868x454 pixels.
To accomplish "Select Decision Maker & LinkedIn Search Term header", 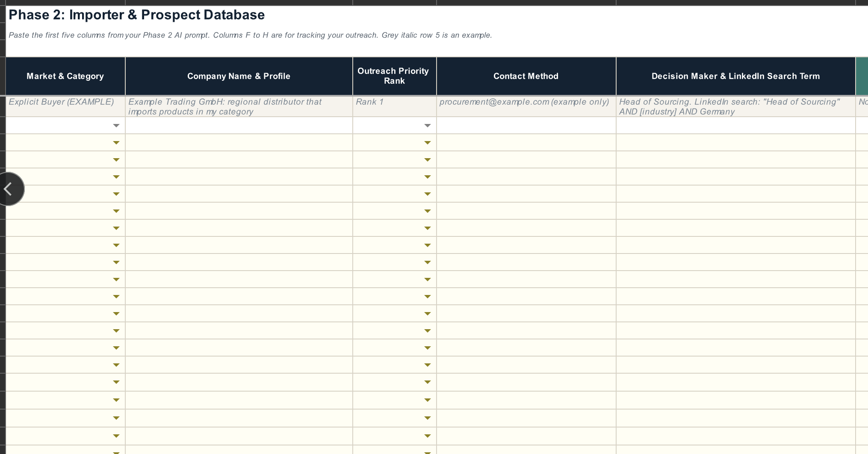I will [735, 76].
